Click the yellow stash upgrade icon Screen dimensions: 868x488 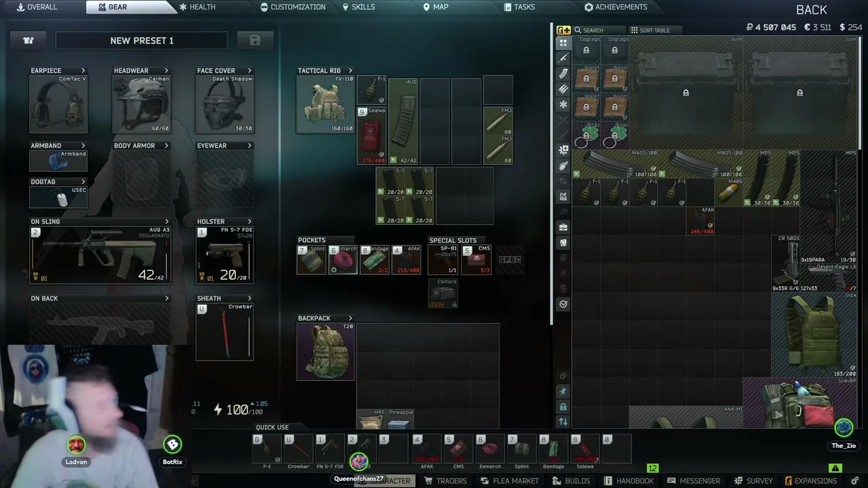pyautogui.click(x=564, y=30)
